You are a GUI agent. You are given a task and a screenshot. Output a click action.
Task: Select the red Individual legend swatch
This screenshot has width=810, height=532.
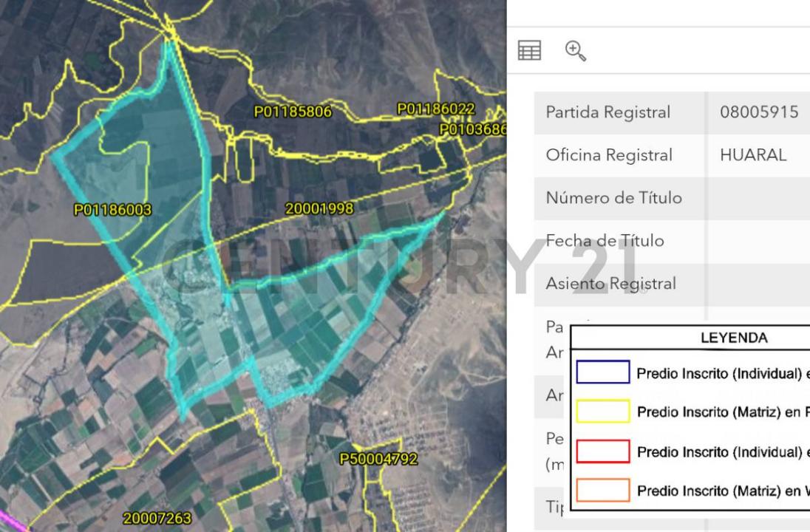(602, 451)
